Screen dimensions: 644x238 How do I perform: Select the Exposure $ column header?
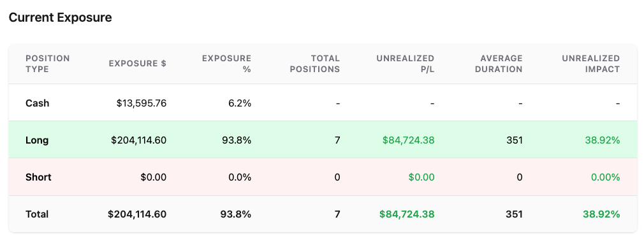138,64
